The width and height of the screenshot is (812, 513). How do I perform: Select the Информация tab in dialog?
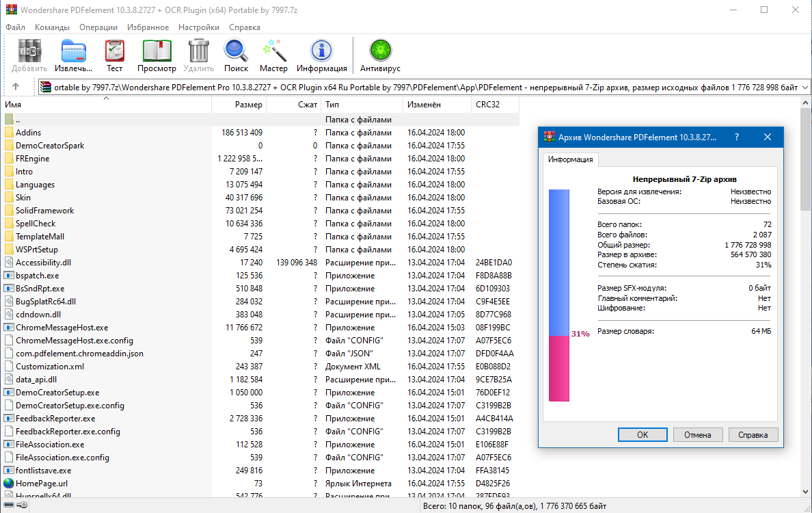click(x=571, y=160)
